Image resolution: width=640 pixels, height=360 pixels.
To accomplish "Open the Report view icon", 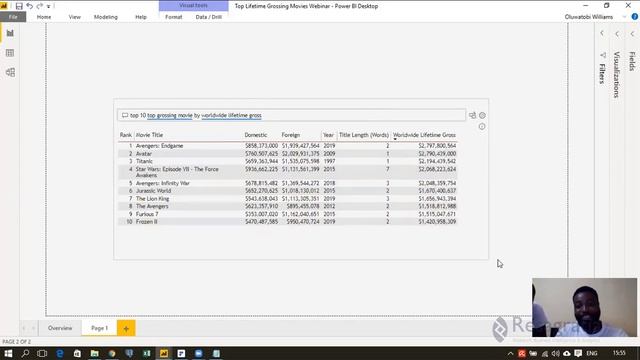I will (10, 33).
